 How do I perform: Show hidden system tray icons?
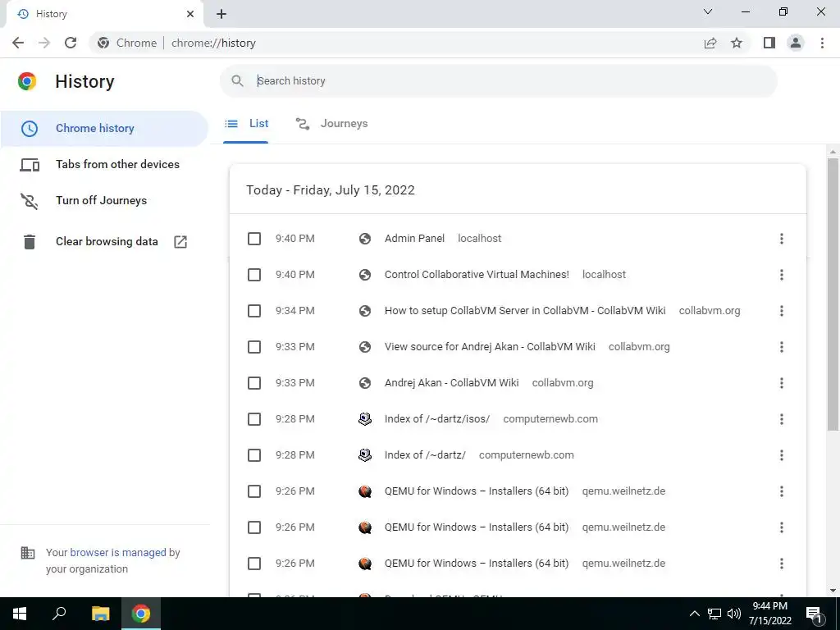tap(694, 614)
